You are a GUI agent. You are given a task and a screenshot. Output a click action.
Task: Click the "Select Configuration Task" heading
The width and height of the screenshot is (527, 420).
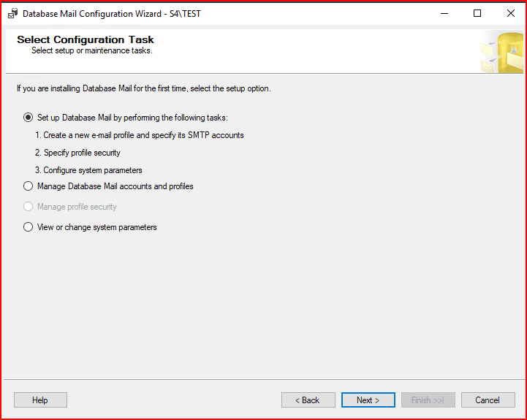pyautogui.click(x=85, y=39)
